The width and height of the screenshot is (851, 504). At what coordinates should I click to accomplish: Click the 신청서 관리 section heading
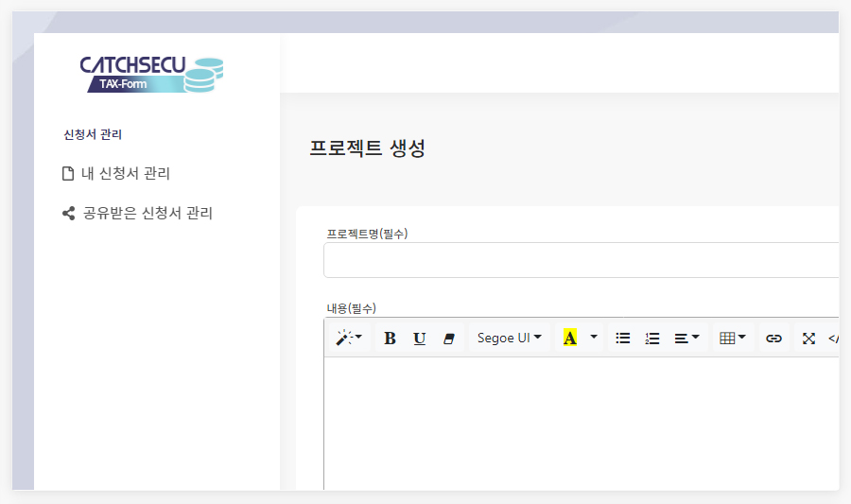93,134
